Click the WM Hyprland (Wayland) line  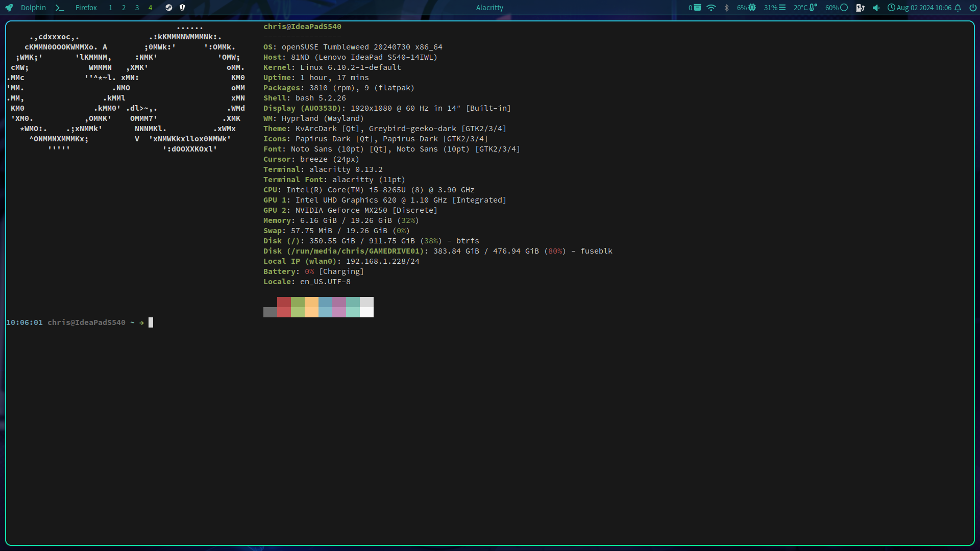[313, 118]
